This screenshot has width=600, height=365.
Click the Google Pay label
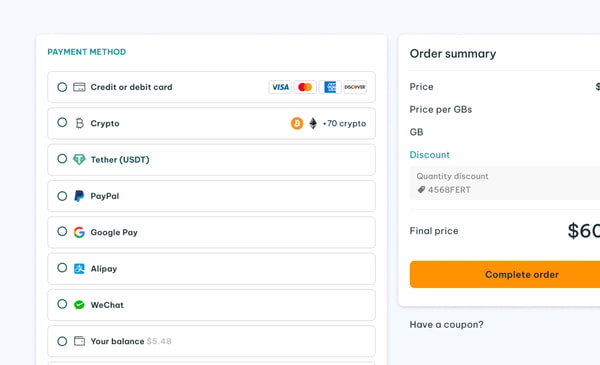[x=114, y=233]
